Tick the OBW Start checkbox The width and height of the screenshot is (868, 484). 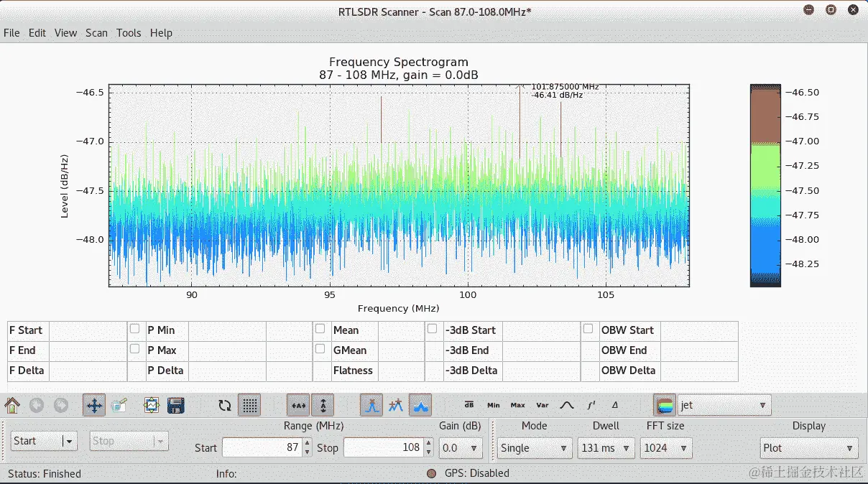coord(588,329)
